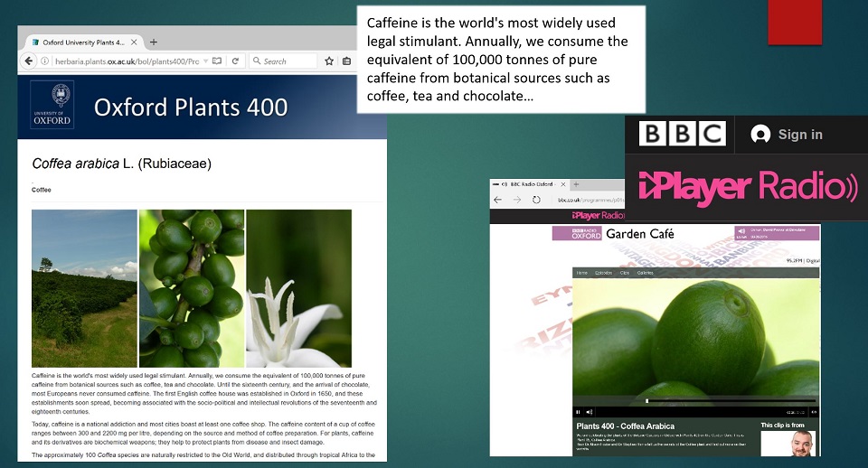Click the Garden Café programme title
Screen dimensions: 868x468
[x=639, y=233]
